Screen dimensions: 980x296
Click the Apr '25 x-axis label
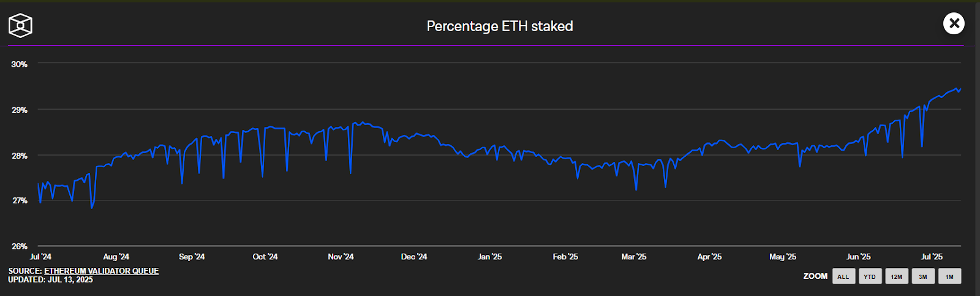[709, 257]
